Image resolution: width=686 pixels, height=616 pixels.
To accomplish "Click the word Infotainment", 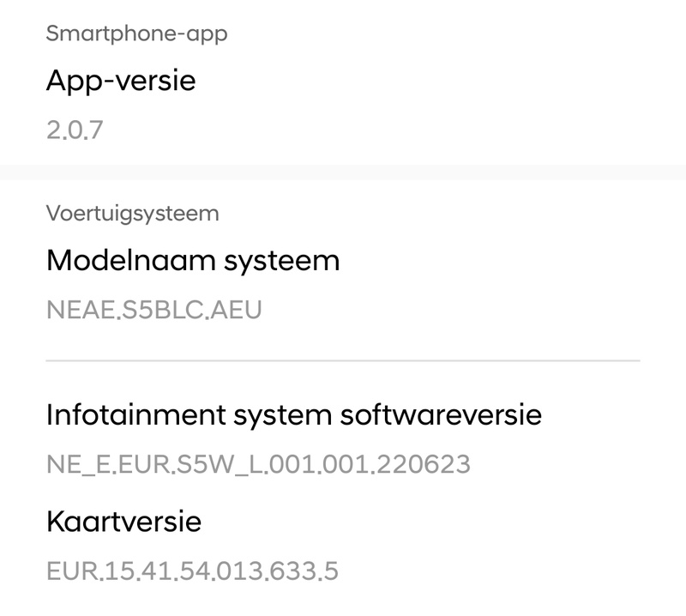I will 136,416.
